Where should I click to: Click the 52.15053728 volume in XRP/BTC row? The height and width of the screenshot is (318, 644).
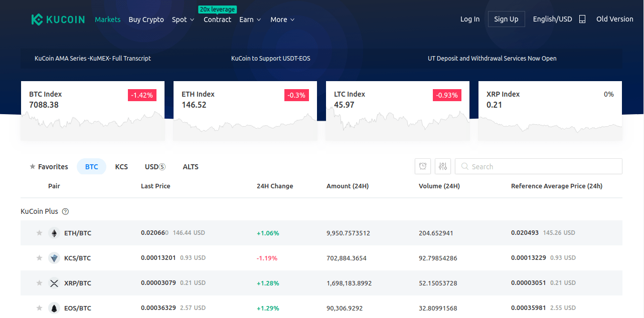(x=438, y=283)
